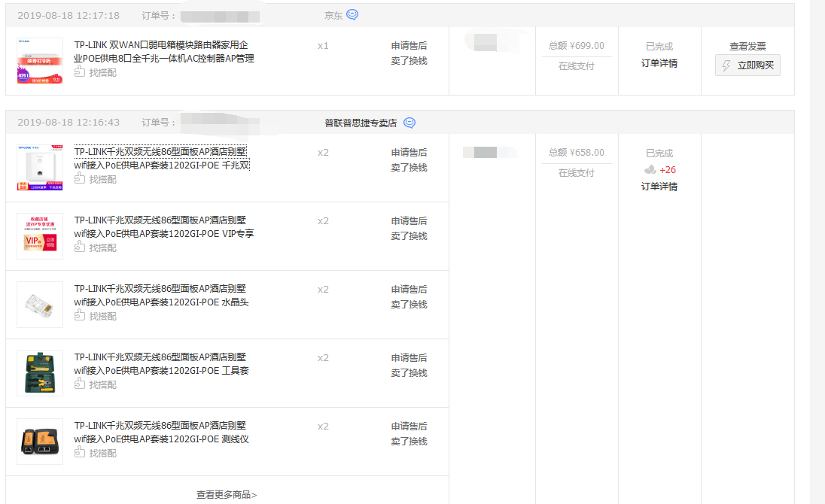Click 找搭配 icon under 1202GI-POE 千兆双 item
Image resolution: width=825 pixels, height=504 pixels.
80,179
